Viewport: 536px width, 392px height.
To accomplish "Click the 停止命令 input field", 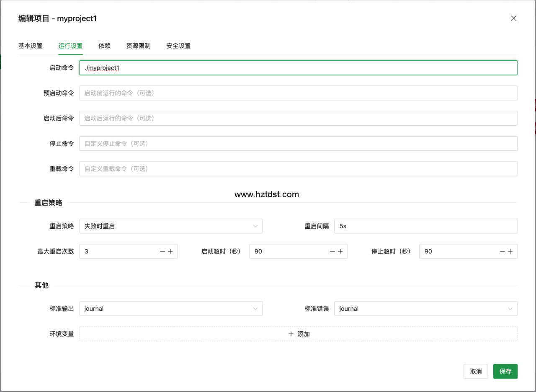I will coord(298,143).
